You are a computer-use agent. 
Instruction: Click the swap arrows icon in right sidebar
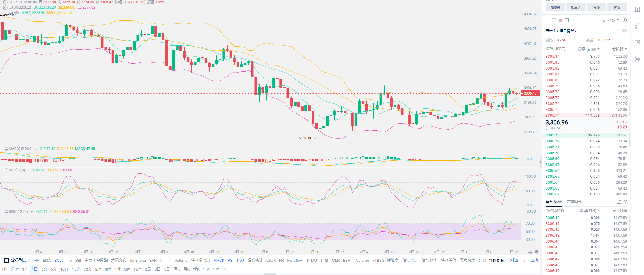click(x=637, y=59)
